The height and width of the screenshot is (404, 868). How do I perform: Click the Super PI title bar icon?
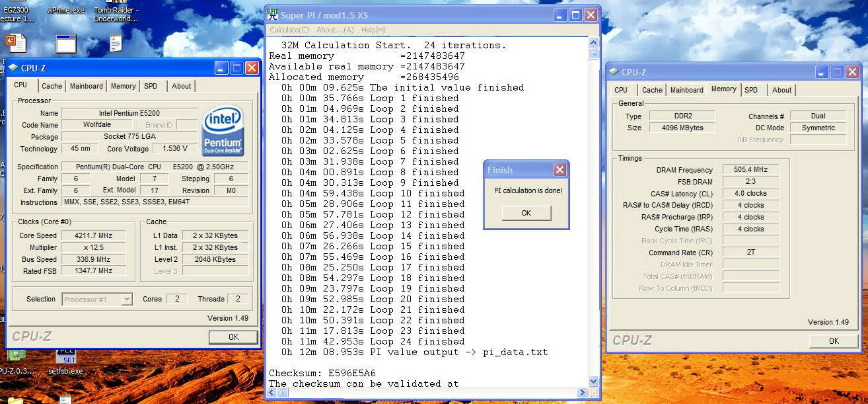272,15
